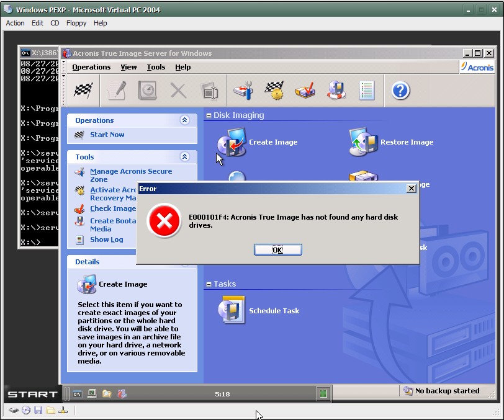This screenshot has width=504, height=420.
Task: Click the Rename task toolbar icon
Action: pos(209,91)
